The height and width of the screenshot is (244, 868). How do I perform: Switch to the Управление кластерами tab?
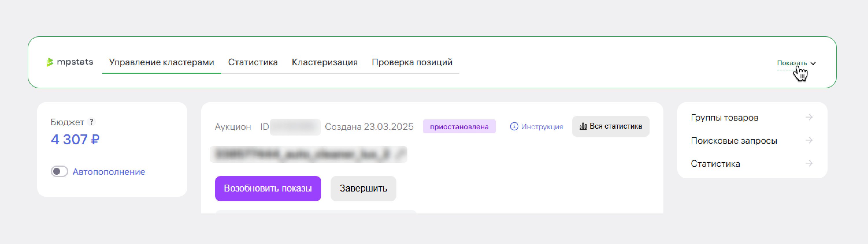[x=162, y=62]
